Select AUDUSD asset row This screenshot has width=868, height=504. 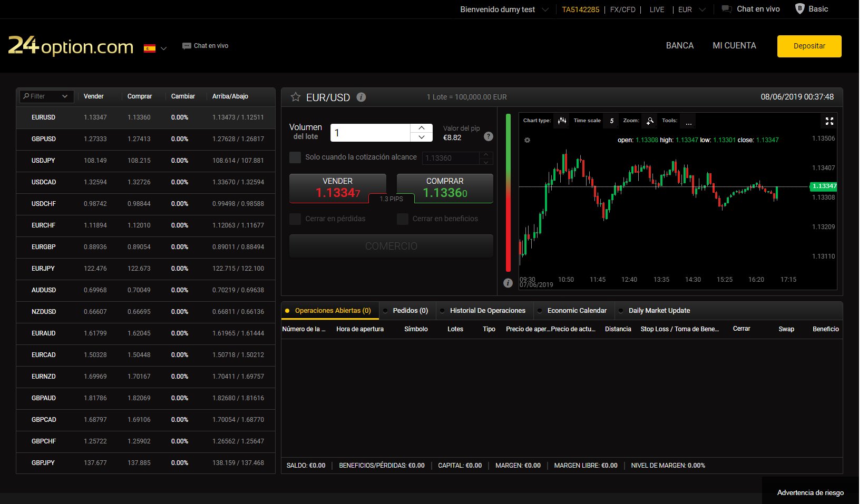click(x=146, y=290)
